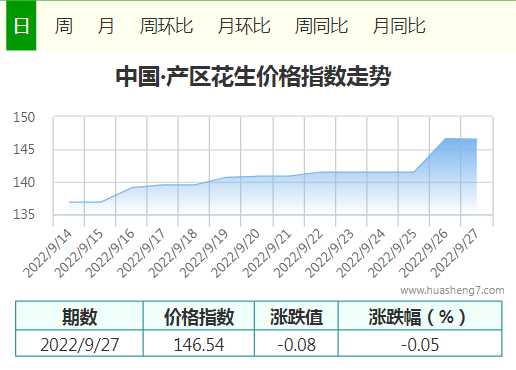Click the 2022/9/20 axis date label
516x370 pixels.
236,253
